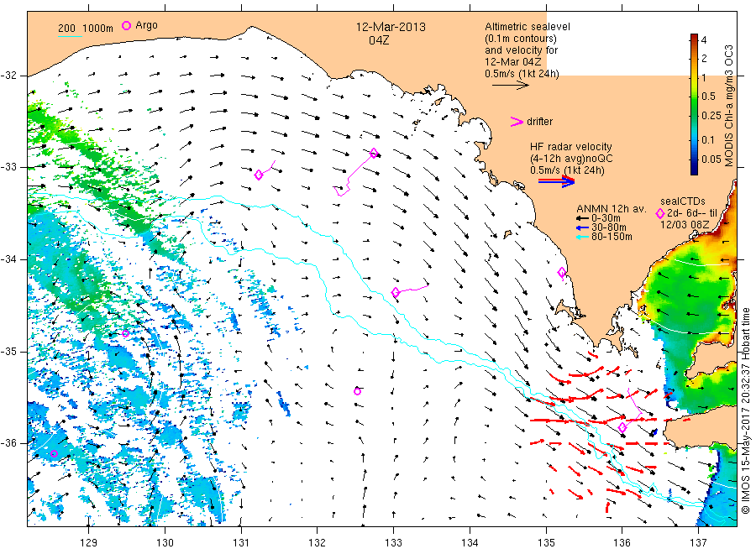Click the '30-80m' depth label
Viewport: 756px width, 554px height.
608,227
